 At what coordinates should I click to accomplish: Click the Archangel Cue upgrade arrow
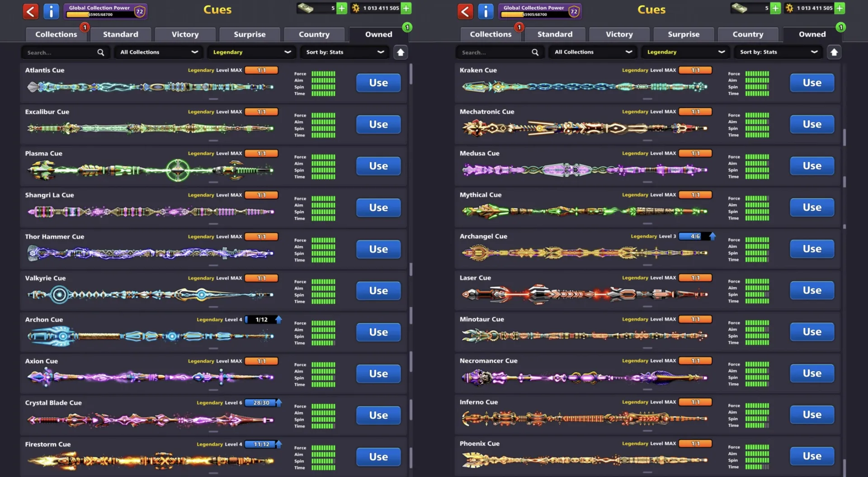(x=712, y=236)
